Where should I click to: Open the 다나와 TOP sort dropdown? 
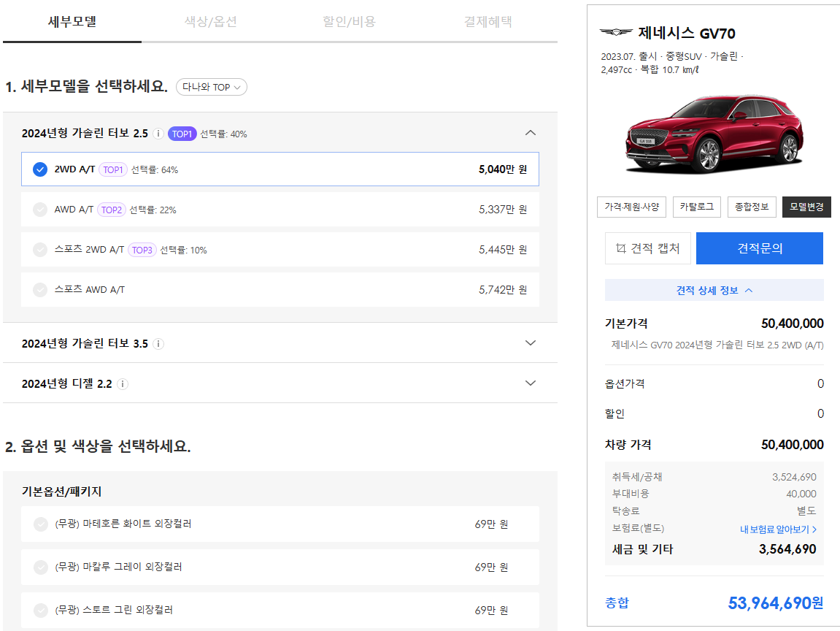(x=212, y=87)
